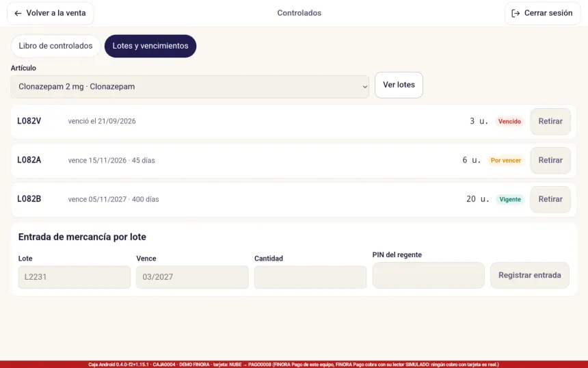
Task: Click the red demo status bar at the bottom
Action: [294, 365]
